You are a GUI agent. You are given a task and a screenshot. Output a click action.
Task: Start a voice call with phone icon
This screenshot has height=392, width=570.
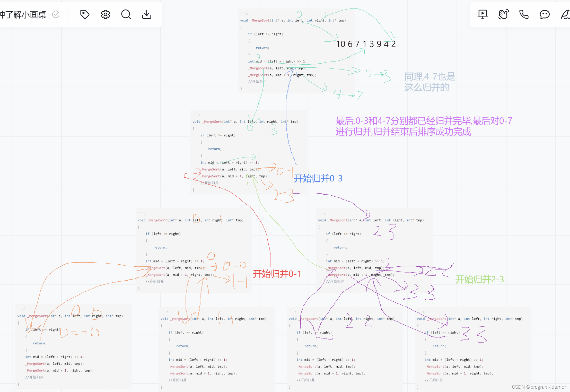click(x=524, y=14)
